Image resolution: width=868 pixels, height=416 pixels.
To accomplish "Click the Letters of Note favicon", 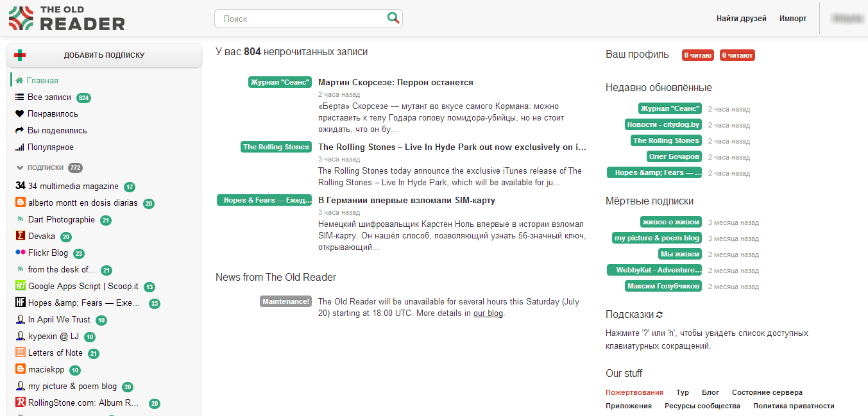I will pyautogui.click(x=21, y=353).
